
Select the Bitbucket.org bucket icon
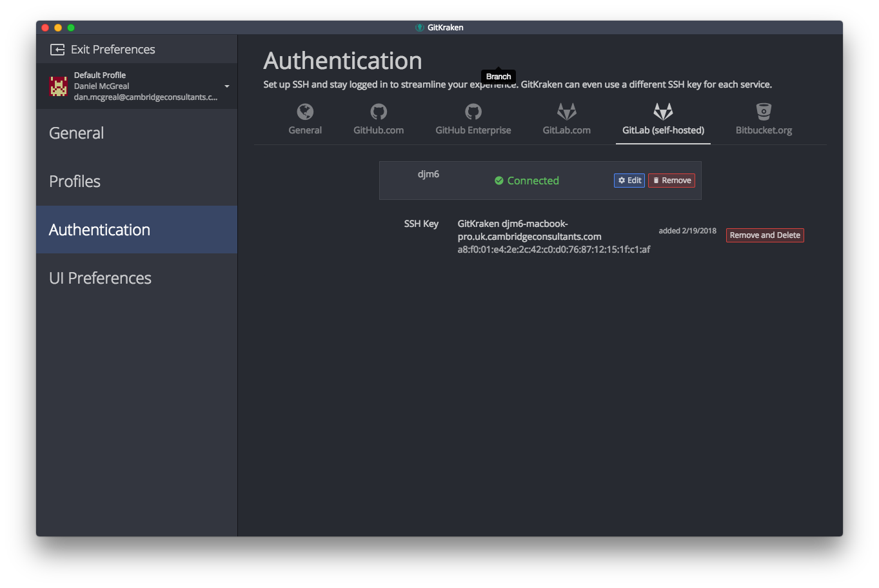tap(764, 112)
